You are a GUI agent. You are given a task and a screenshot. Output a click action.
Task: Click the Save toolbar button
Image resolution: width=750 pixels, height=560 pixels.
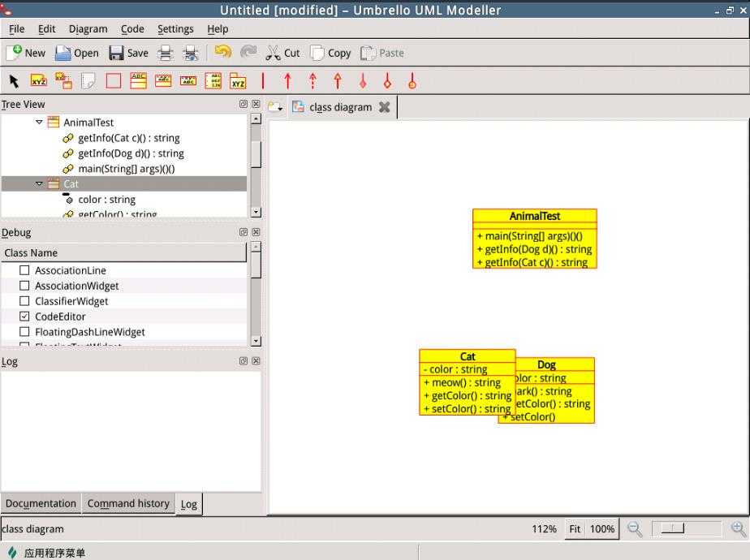pos(129,53)
